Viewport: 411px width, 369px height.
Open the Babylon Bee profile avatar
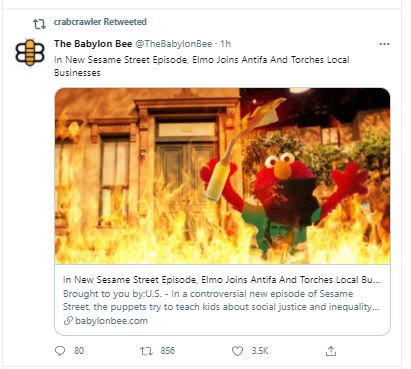click(30, 53)
